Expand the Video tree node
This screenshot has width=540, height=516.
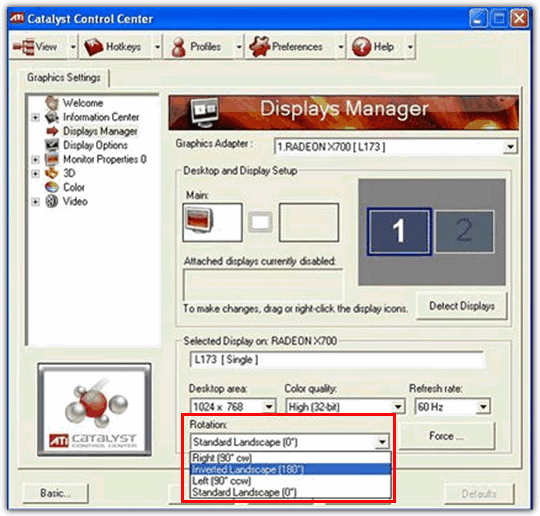(x=35, y=202)
